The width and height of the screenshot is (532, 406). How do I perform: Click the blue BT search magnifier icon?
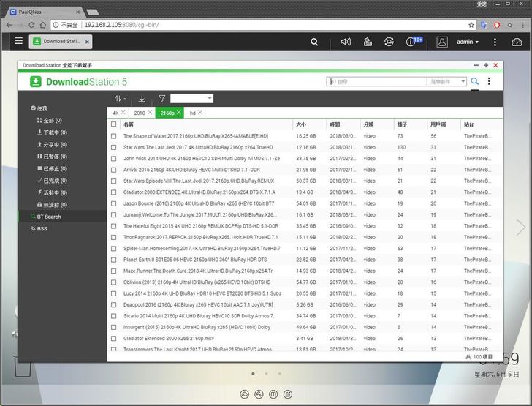click(x=475, y=81)
